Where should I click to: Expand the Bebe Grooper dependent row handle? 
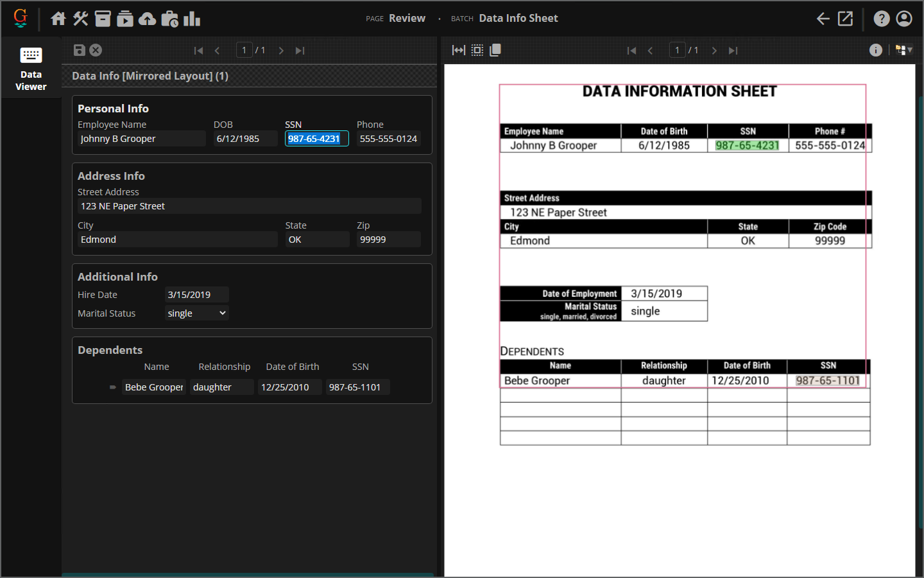pyautogui.click(x=113, y=387)
